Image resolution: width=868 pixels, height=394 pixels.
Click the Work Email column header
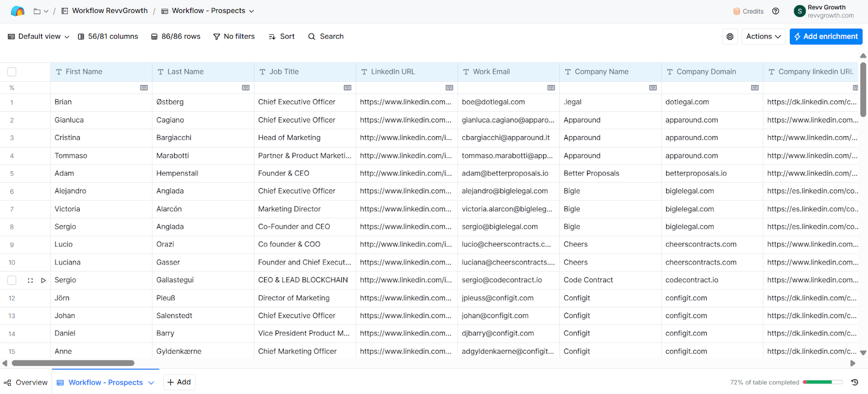click(x=508, y=72)
